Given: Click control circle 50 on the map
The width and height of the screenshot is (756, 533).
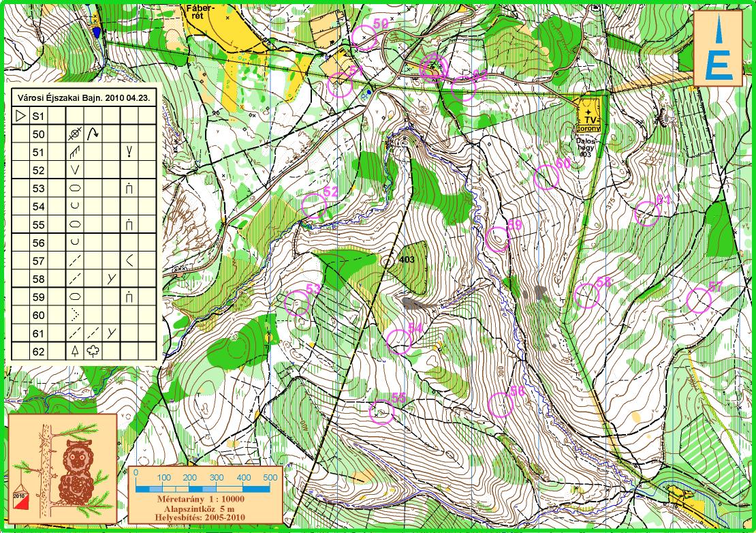Looking at the screenshot, I should pyautogui.click(x=364, y=37).
